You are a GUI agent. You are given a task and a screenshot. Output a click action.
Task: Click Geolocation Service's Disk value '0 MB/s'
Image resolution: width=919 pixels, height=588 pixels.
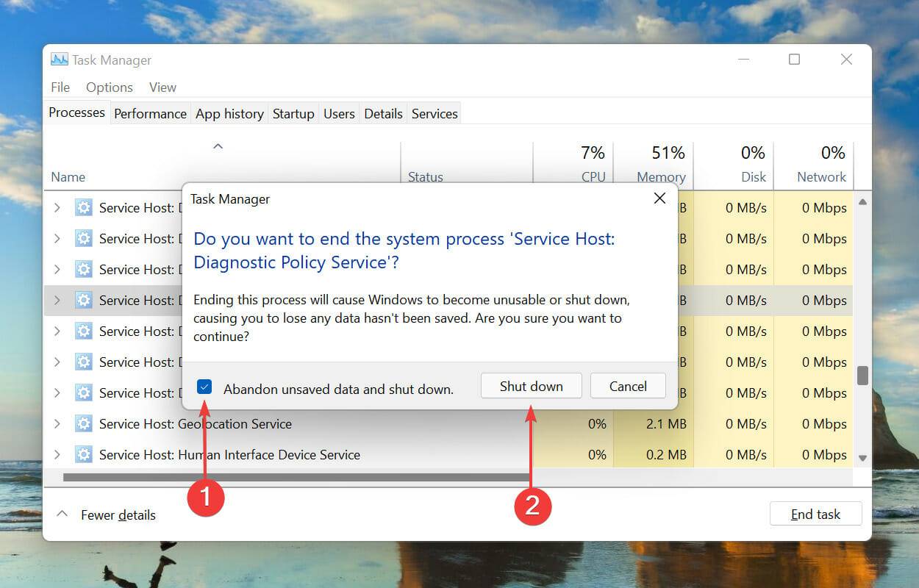746,424
